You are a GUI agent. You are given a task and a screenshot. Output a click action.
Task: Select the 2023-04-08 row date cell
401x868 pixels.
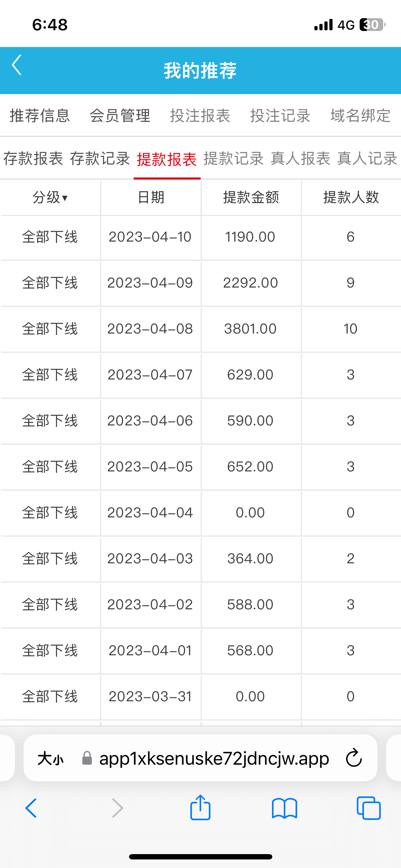click(x=150, y=329)
